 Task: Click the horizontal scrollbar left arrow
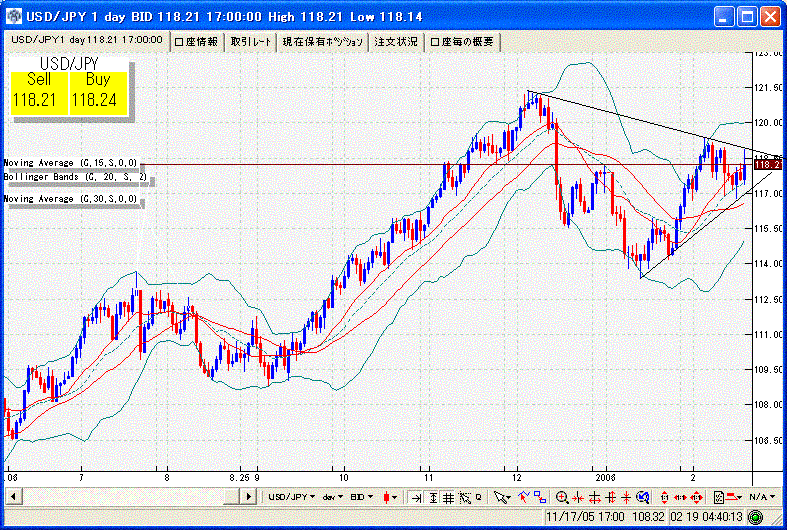(x=12, y=497)
